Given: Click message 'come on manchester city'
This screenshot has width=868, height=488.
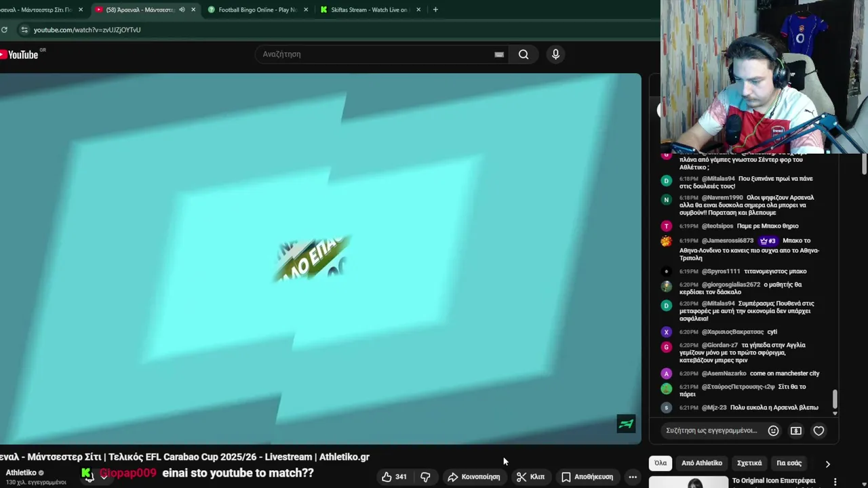Looking at the screenshot, I should [785, 373].
